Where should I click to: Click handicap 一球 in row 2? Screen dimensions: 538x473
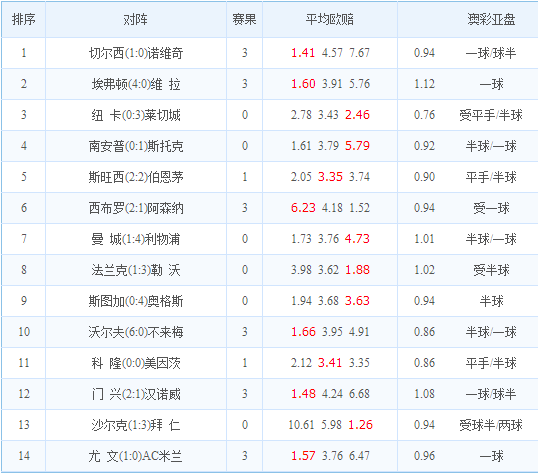click(x=491, y=84)
